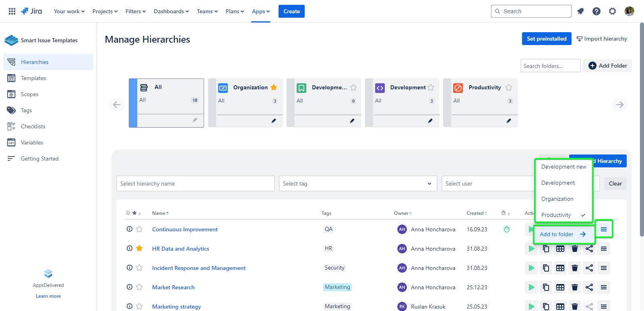644x311 pixels.
Task: Open the Continuous Improvement hierarchy link
Action: click(x=185, y=229)
